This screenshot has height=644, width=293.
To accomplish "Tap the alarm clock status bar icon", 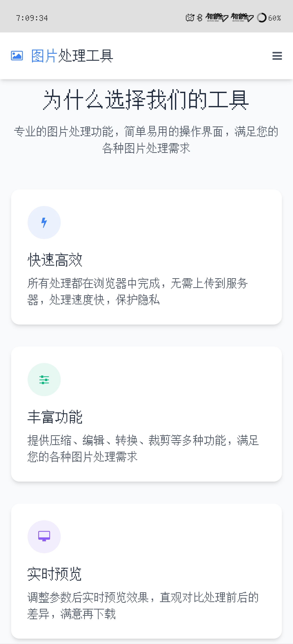I will click(x=190, y=18).
